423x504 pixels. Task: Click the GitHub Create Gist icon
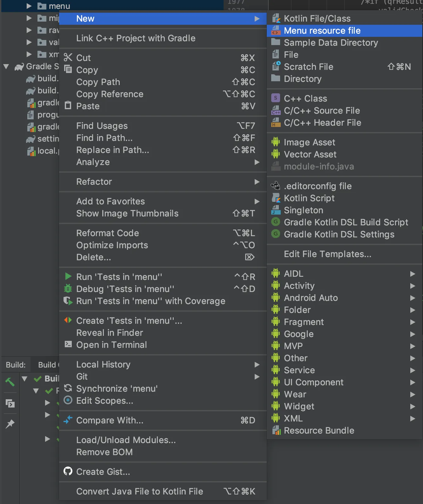click(x=68, y=472)
